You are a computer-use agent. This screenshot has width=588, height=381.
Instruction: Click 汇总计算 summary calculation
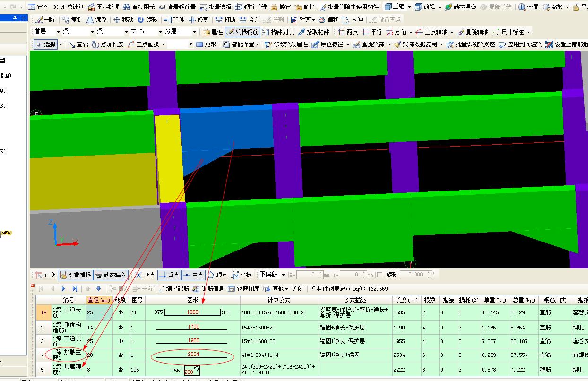68,7
